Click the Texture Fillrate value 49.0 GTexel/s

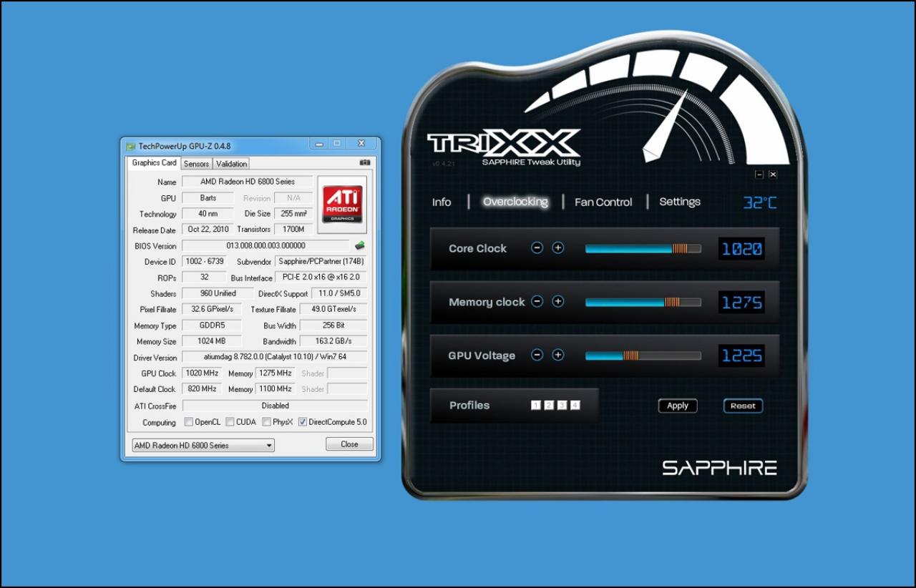click(x=333, y=309)
